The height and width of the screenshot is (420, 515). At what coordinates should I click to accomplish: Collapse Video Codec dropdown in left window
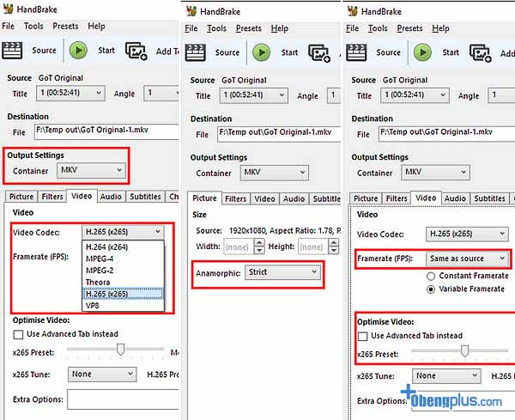pyautogui.click(x=123, y=232)
